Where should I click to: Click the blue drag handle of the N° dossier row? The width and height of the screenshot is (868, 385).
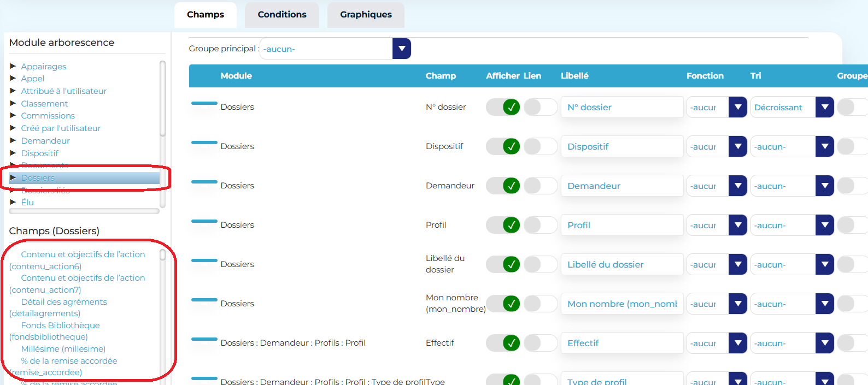pyautogui.click(x=204, y=103)
